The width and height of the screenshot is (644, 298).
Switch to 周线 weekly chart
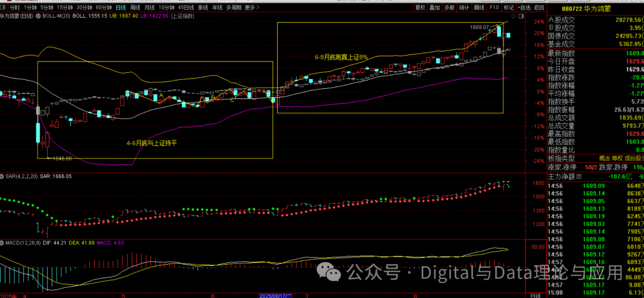135,7
